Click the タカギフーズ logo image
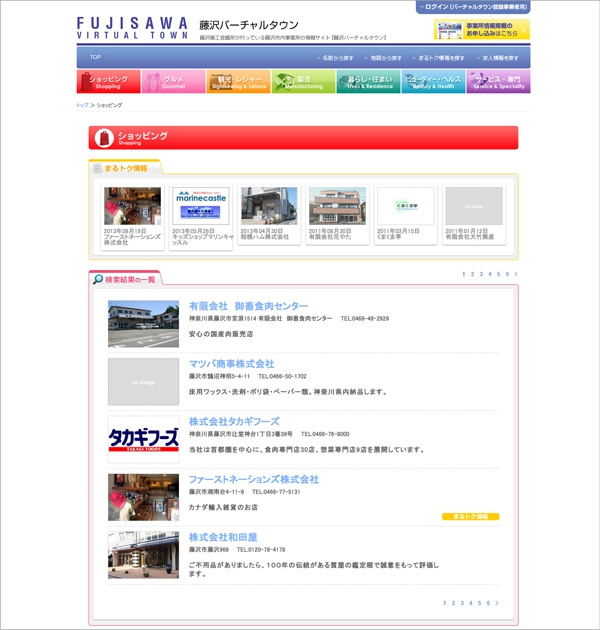 tap(143, 440)
